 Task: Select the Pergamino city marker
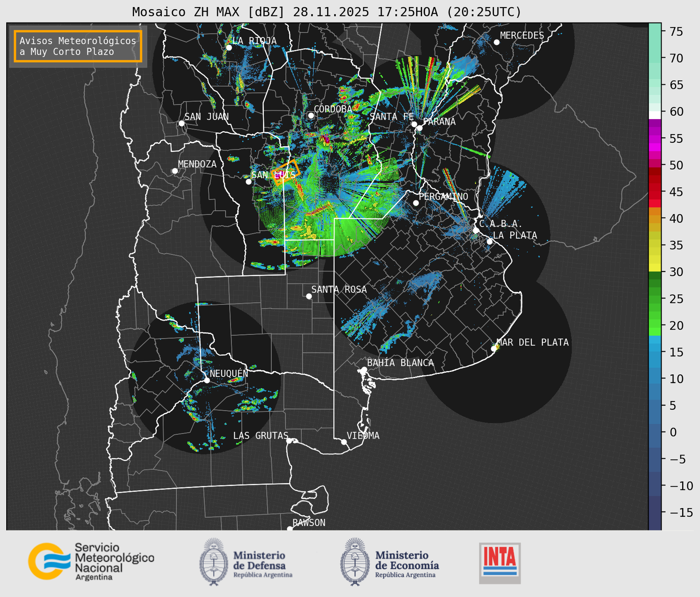tap(416, 203)
